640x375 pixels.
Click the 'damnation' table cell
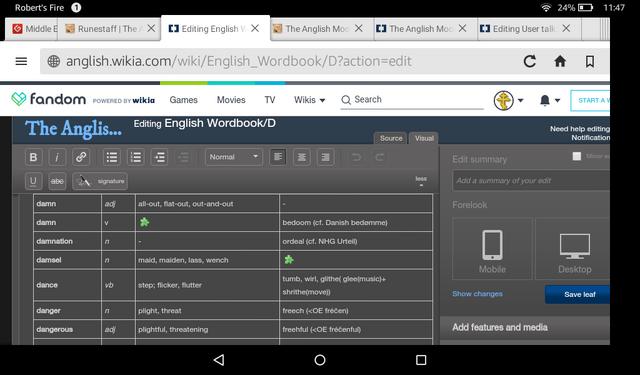[67, 241]
